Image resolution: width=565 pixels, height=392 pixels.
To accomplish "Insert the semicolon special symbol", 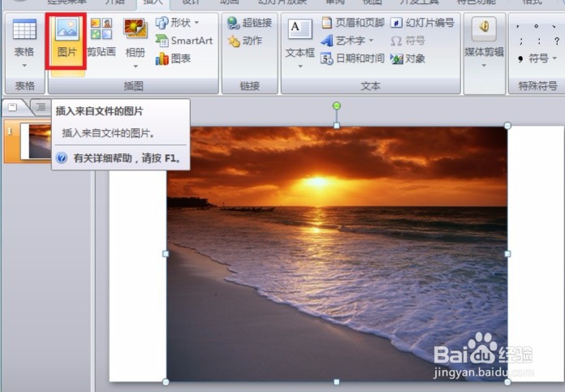I will click(520, 41).
